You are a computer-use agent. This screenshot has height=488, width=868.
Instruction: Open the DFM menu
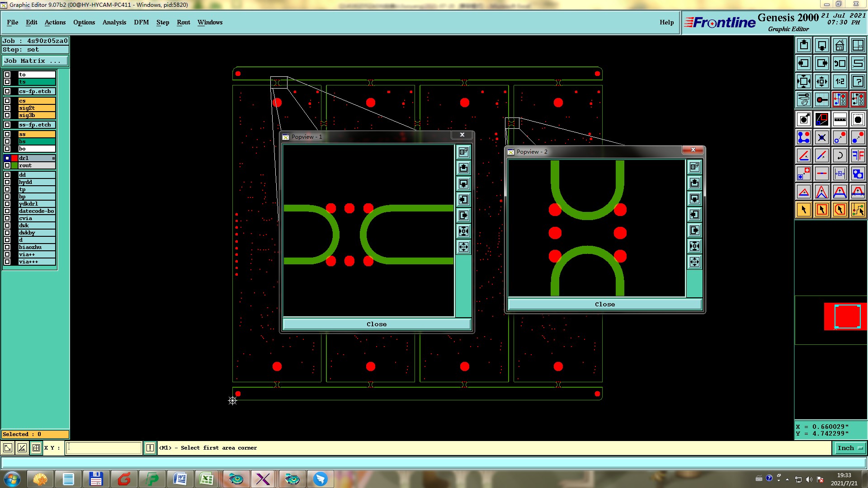pos(141,22)
